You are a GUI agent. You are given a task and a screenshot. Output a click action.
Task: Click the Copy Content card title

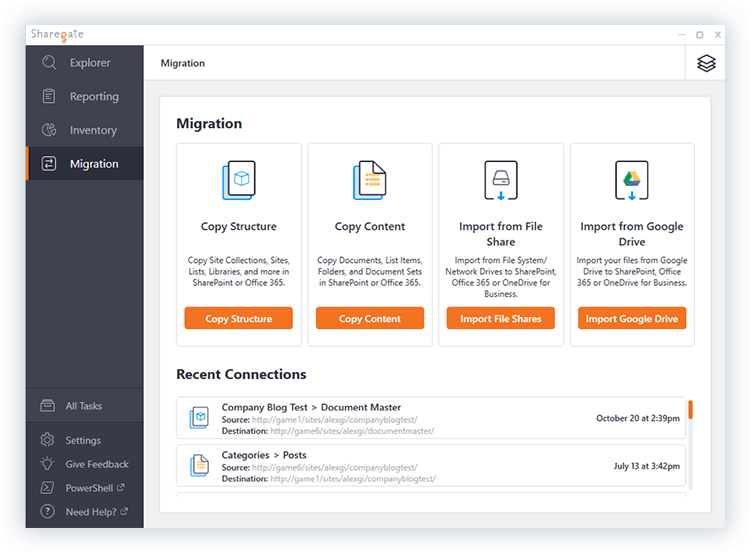tap(370, 226)
